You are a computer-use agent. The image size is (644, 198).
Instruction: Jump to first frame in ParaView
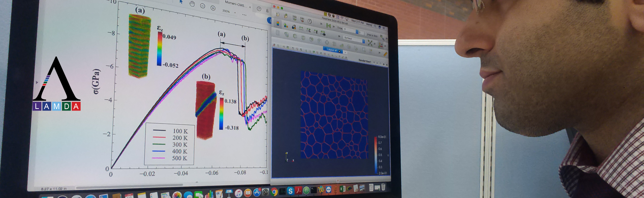point(328,26)
